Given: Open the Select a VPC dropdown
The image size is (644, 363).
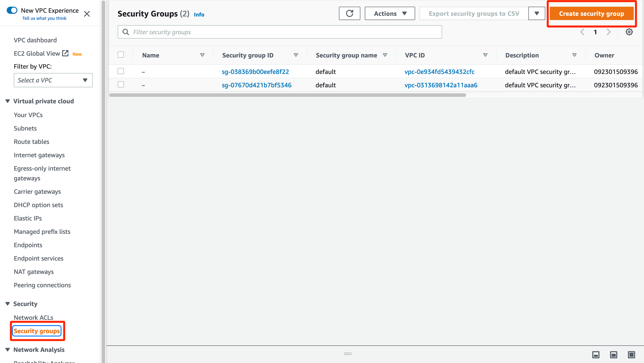Looking at the screenshot, I should [x=53, y=80].
